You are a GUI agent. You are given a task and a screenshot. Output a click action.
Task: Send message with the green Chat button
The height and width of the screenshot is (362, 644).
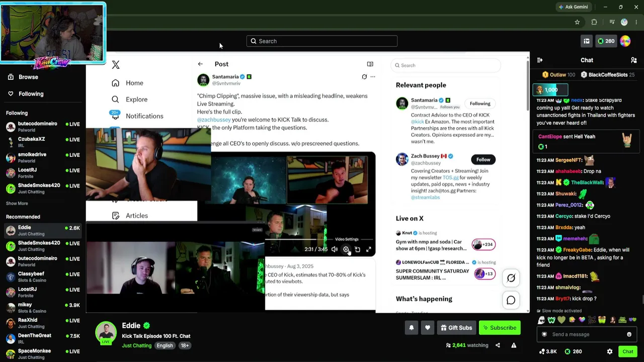pos(628,351)
